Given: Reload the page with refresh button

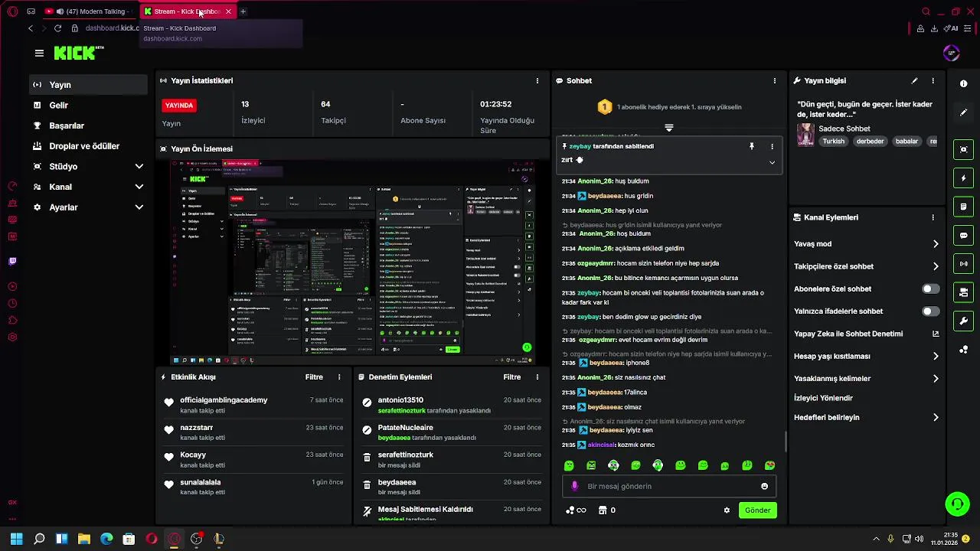Looking at the screenshot, I should pyautogui.click(x=57, y=28).
